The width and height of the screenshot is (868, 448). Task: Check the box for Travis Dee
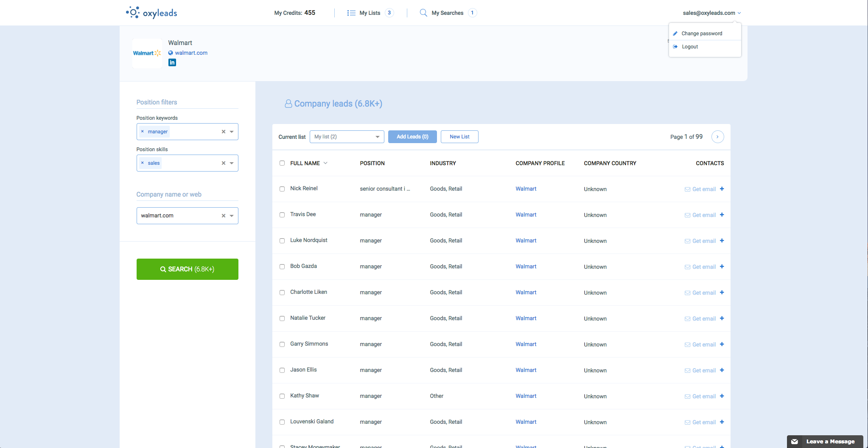click(282, 215)
